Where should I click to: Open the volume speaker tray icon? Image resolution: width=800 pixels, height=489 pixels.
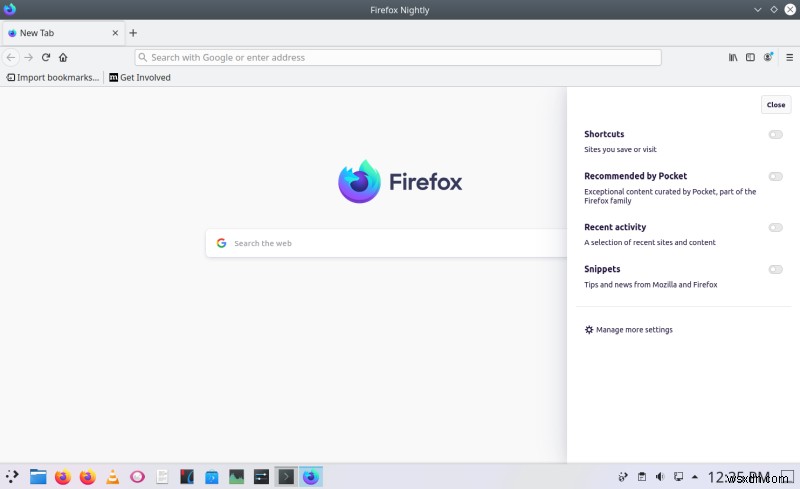[x=660, y=477]
